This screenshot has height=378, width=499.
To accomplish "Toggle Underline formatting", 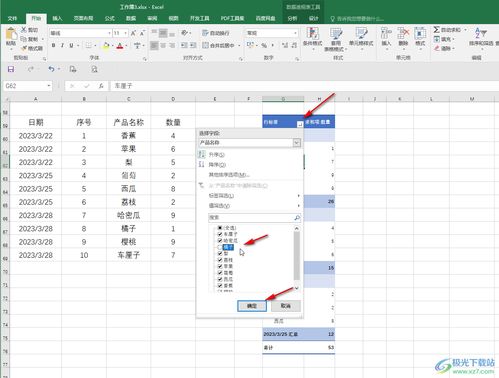I will [71, 45].
